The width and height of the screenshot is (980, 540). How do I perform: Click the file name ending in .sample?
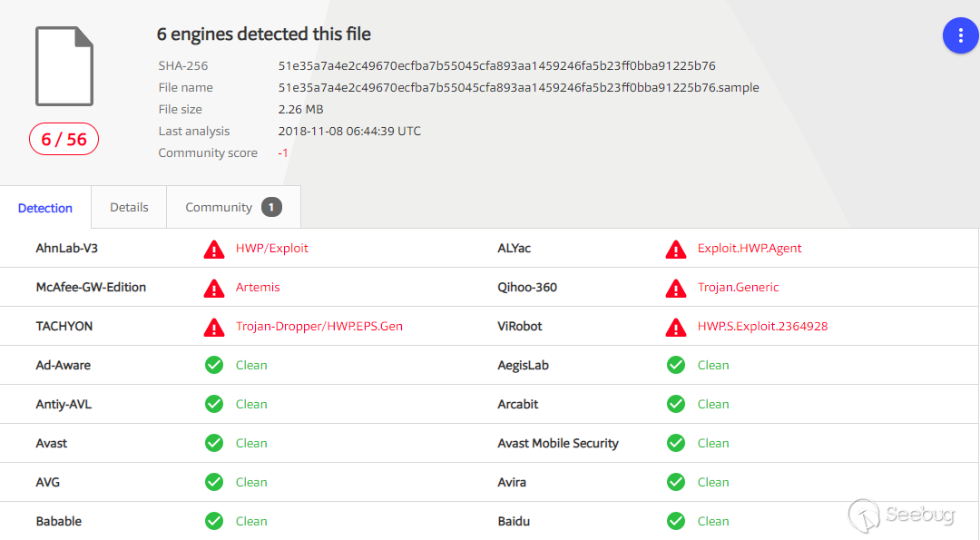click(518, 87)
